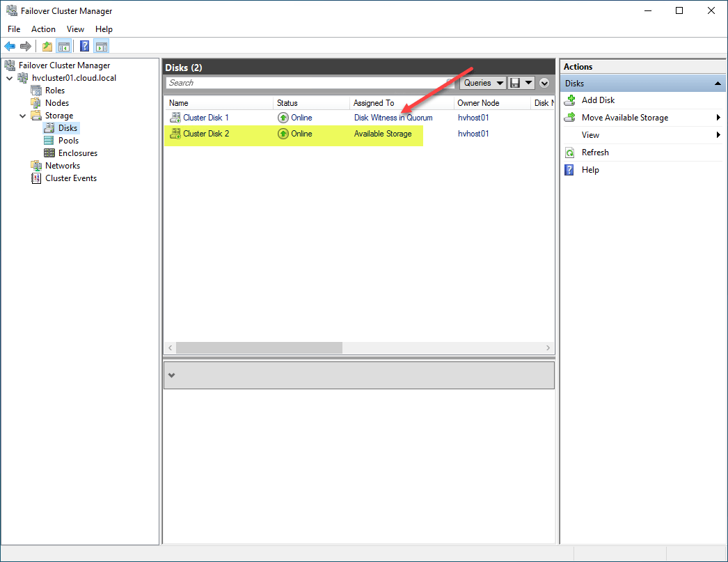Open the Move Available Storage submenu arrow
Image resolution: width=728 pixels, height=562 pixels.
click(718, 118)
